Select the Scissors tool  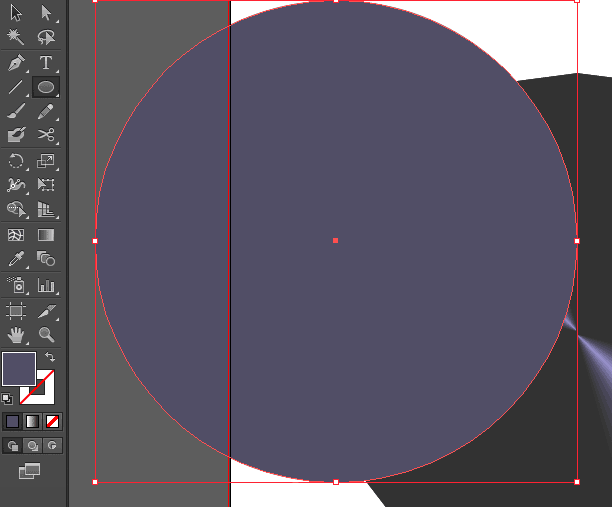46,135
